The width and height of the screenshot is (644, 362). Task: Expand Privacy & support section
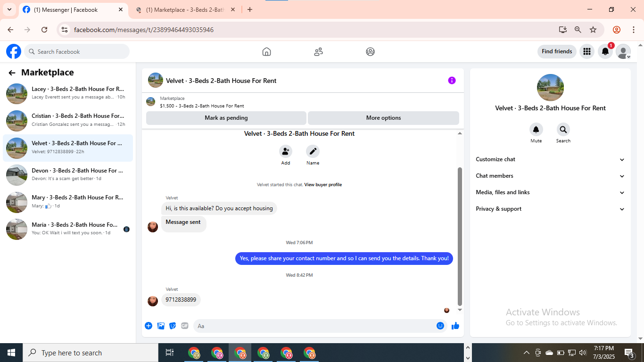coord(550,209)
